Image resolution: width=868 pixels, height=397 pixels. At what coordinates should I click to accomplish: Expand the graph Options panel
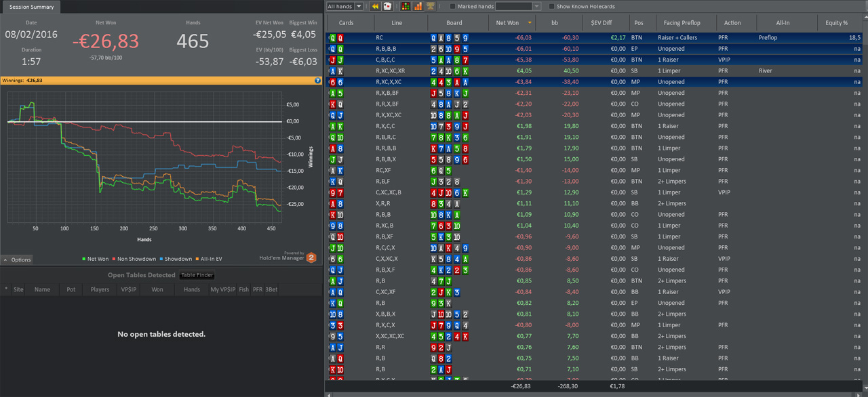point(17,259)
